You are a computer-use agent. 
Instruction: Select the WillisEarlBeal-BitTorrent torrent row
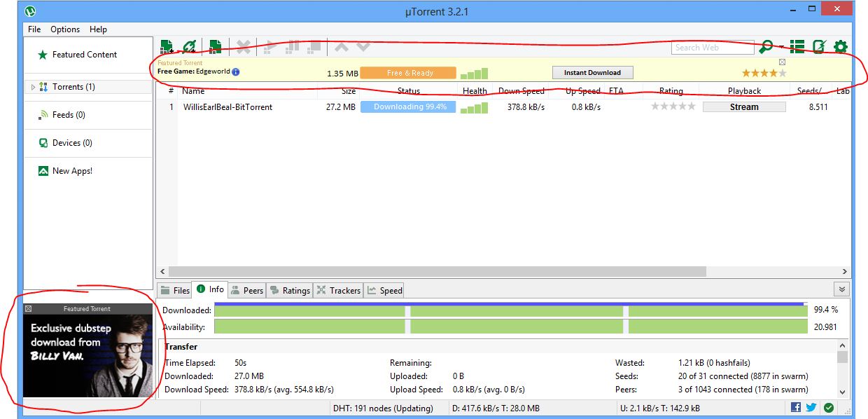[x=503, y=107]
